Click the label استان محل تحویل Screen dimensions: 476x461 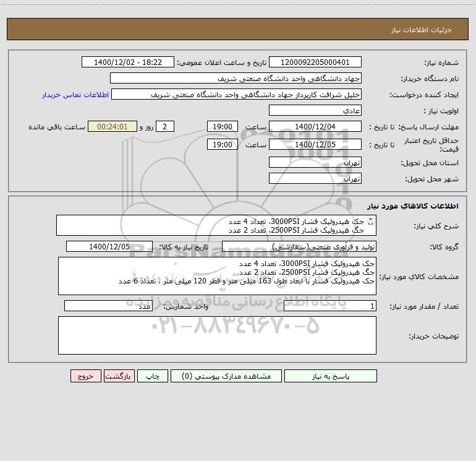[430, 163]
